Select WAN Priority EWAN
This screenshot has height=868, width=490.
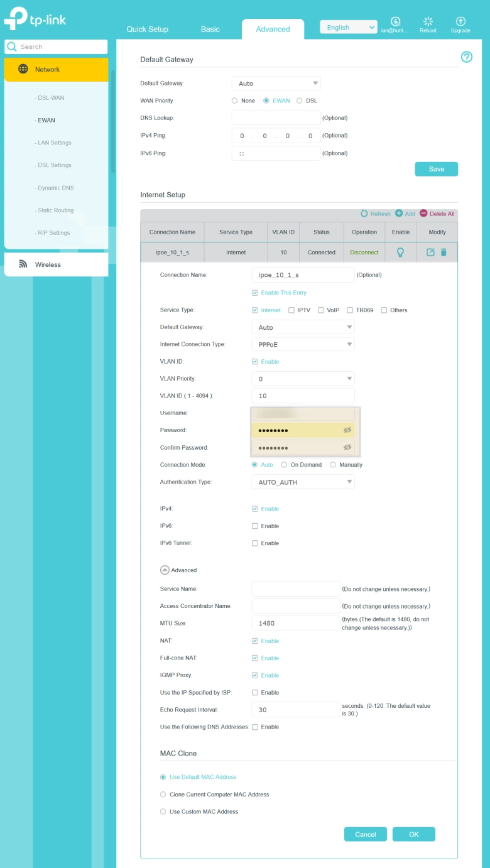266,100
